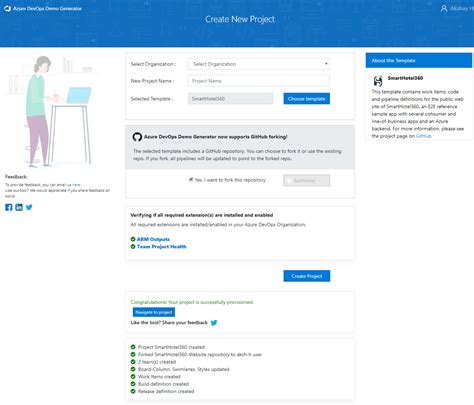The height and width of the screenshot is (405, 474).
Task: Click 'Release definition created' status text
Action: click(166, 391)
